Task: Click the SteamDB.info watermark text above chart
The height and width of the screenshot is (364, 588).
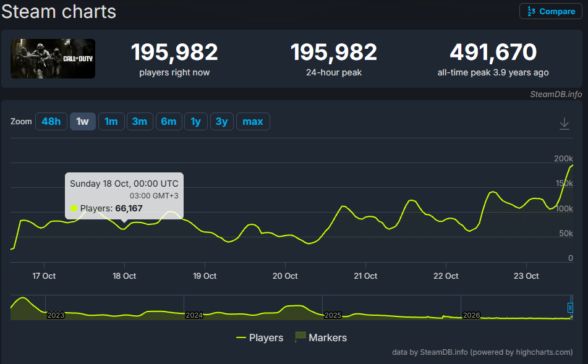Action: click(556, 94)
